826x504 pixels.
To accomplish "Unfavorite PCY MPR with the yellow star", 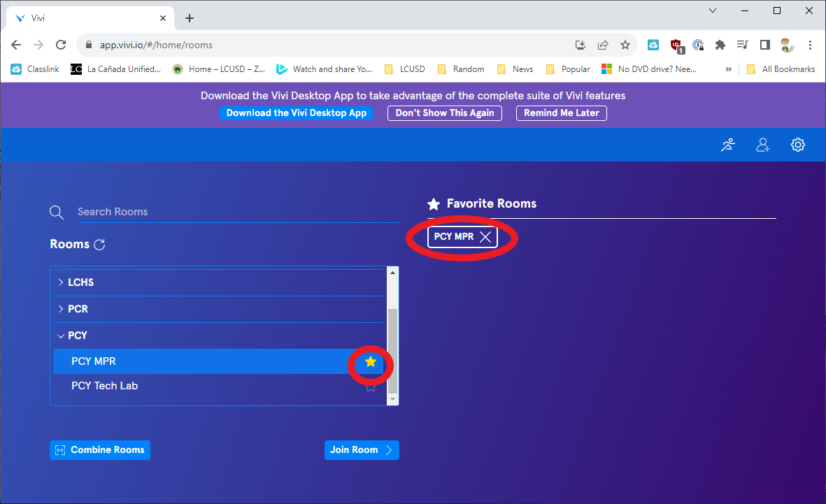I will point(371,361).
